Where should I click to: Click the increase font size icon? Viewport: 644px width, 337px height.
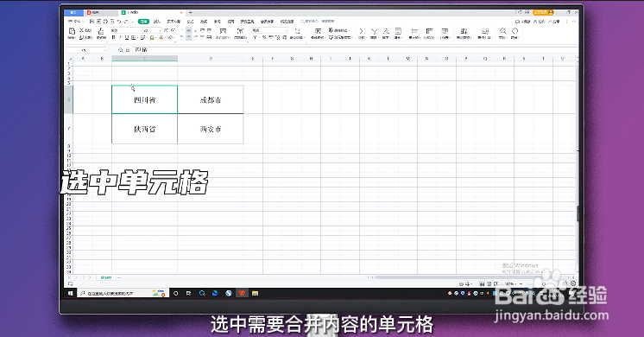pos(166,30)
